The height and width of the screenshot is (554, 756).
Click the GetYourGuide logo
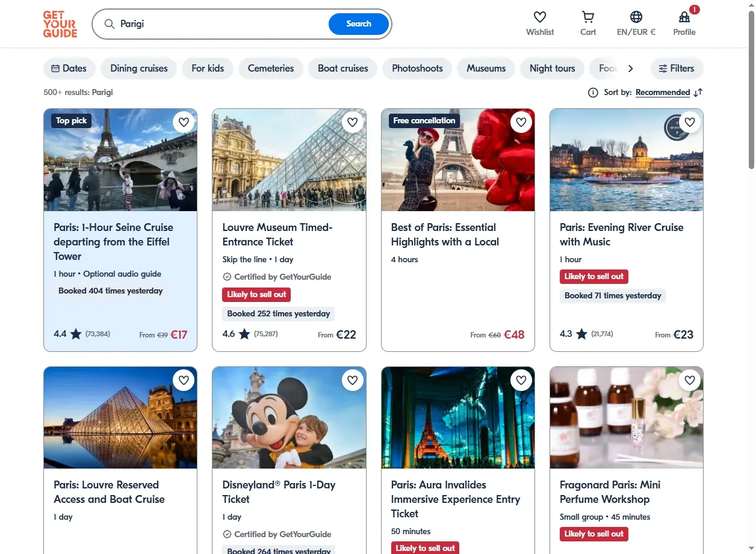(60, 24)
